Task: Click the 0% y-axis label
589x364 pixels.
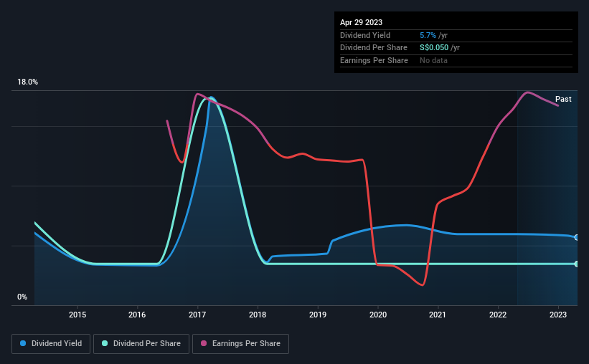Action: point(22,297)
